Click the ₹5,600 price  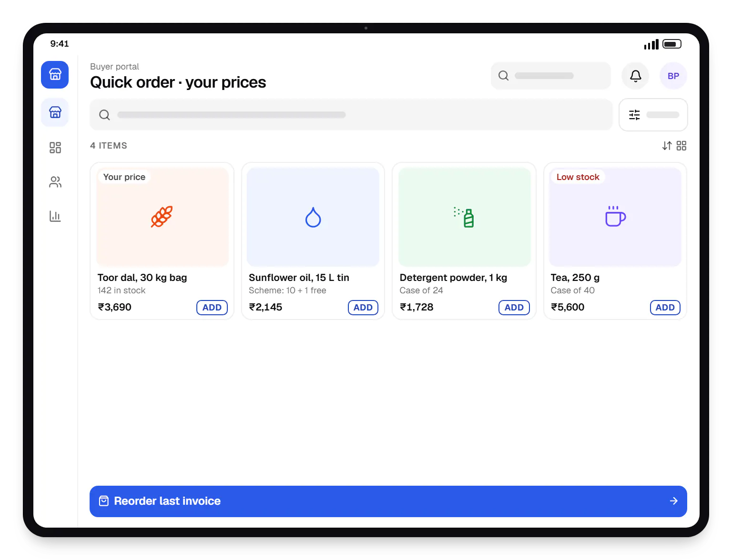click(568, 307)
